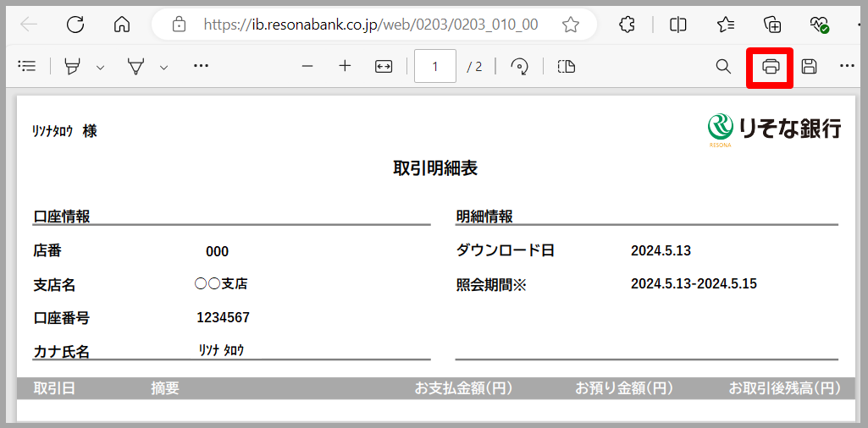Click the 取引日 column header

54,389
